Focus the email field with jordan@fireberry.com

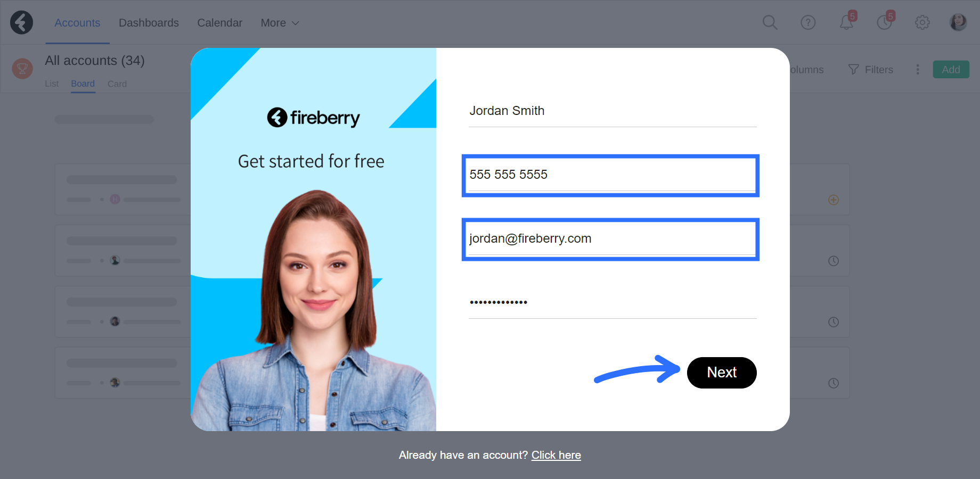610,240
